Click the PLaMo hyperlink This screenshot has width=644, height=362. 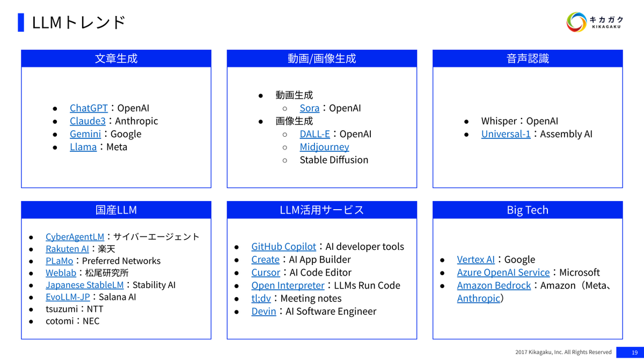[x=59, y=261]
